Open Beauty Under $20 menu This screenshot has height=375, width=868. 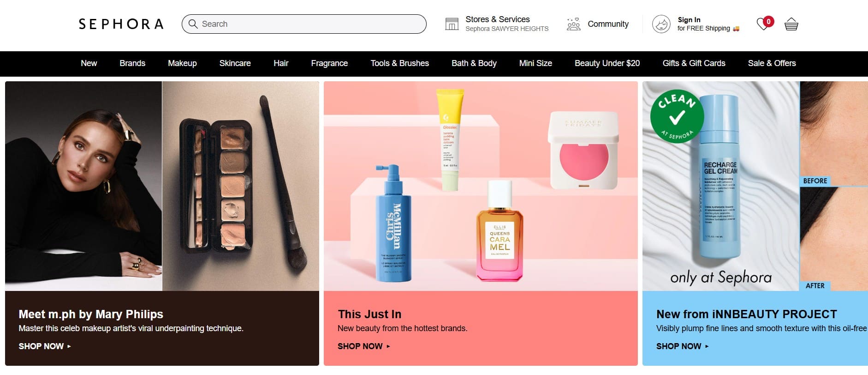click(x=607, y=63)
